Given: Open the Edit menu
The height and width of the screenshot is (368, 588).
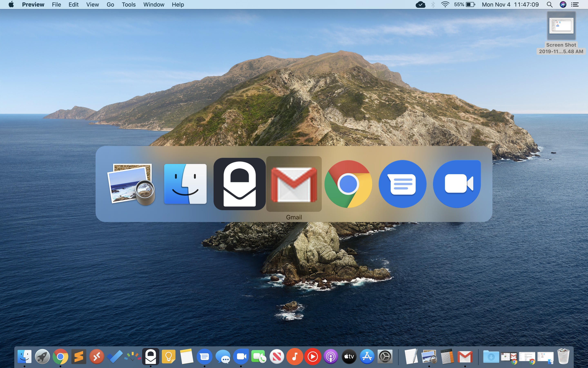Looking at the screenshot, I should click(73, 4).
